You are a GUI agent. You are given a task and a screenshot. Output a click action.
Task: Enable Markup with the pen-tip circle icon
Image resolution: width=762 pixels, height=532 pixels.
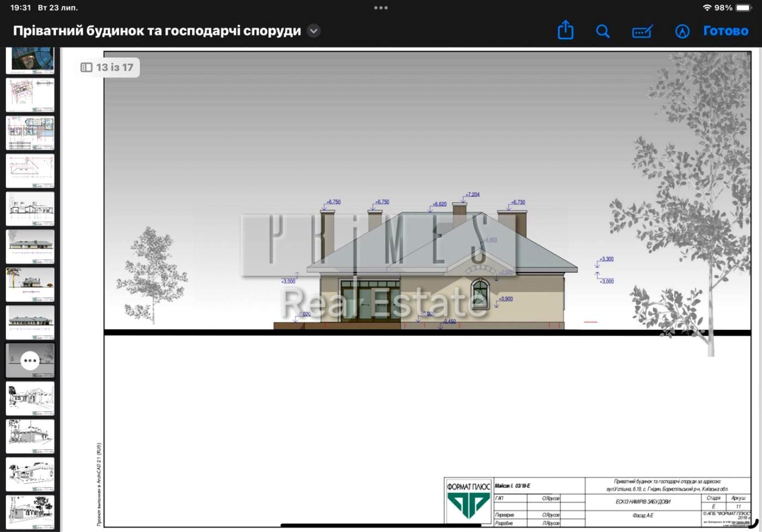pyautogui.click(x=682, y=32)
